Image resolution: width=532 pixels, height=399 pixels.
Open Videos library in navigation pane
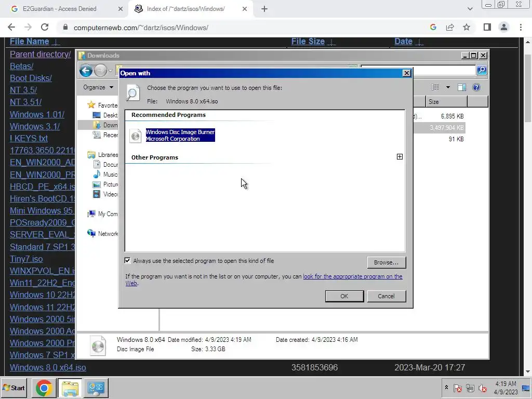[x=105, y=194]
